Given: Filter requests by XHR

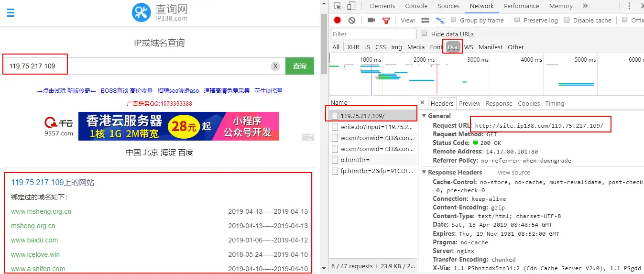Looking at the screenshot, I should point(353,47).
